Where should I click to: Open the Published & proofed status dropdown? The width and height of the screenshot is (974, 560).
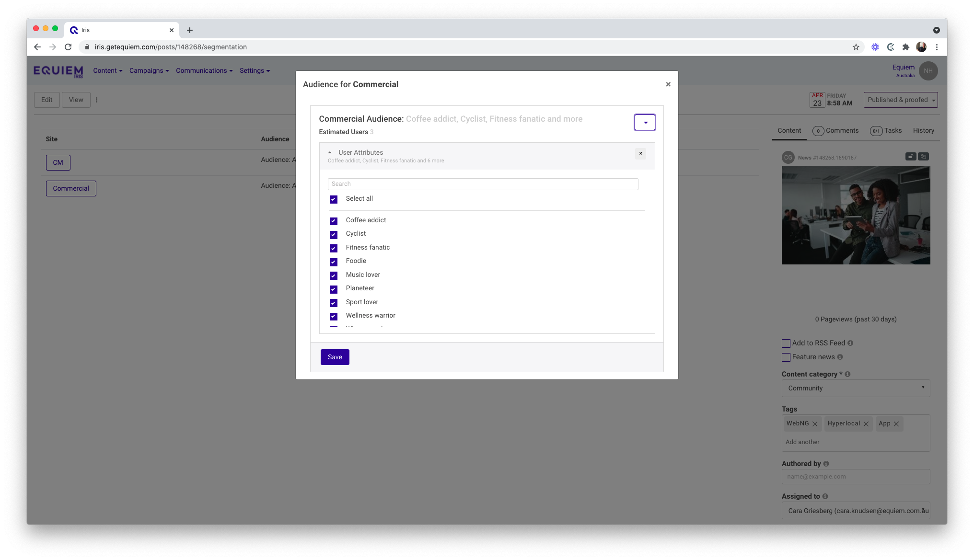[x=900, y=100]
